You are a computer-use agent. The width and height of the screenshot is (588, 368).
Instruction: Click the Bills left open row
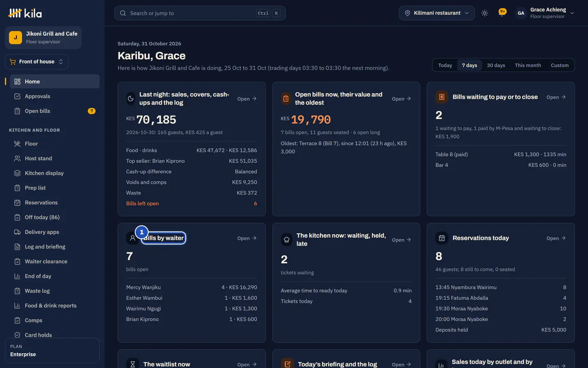click(192, 203)
